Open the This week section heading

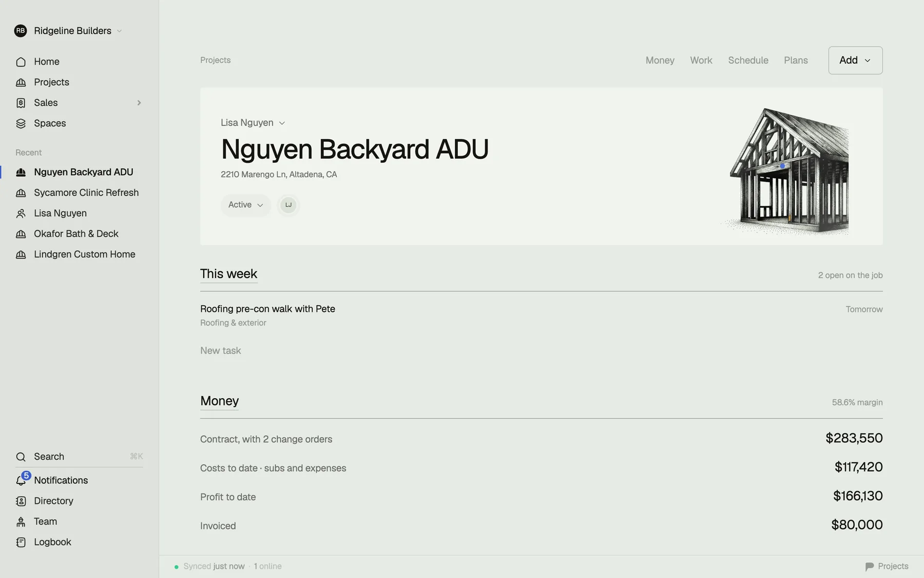[228, 274]
